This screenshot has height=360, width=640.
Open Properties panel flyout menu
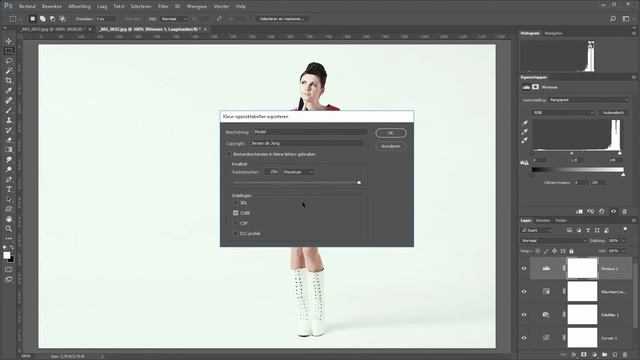pyautogui.click(x=633, y=77)
